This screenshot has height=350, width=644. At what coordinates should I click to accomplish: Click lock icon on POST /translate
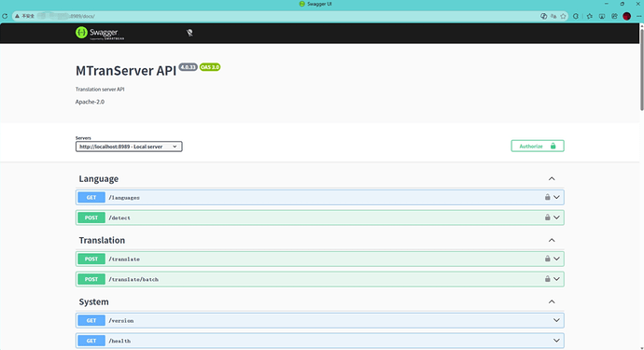click(x=548, y=259)
